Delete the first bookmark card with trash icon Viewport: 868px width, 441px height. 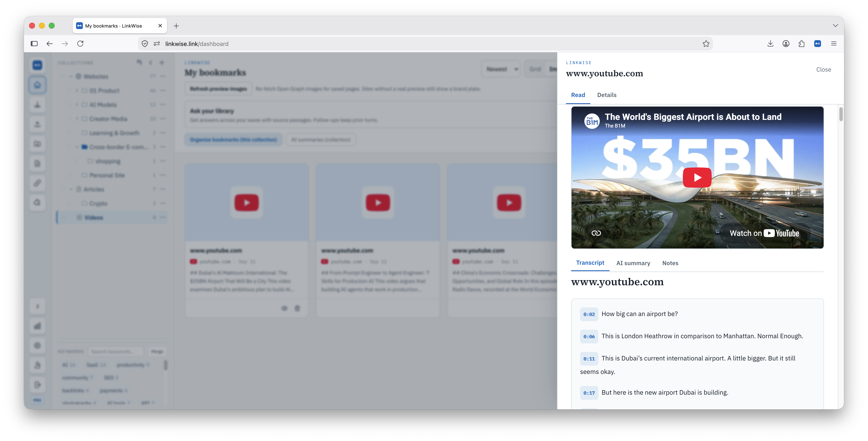(297, 308)
